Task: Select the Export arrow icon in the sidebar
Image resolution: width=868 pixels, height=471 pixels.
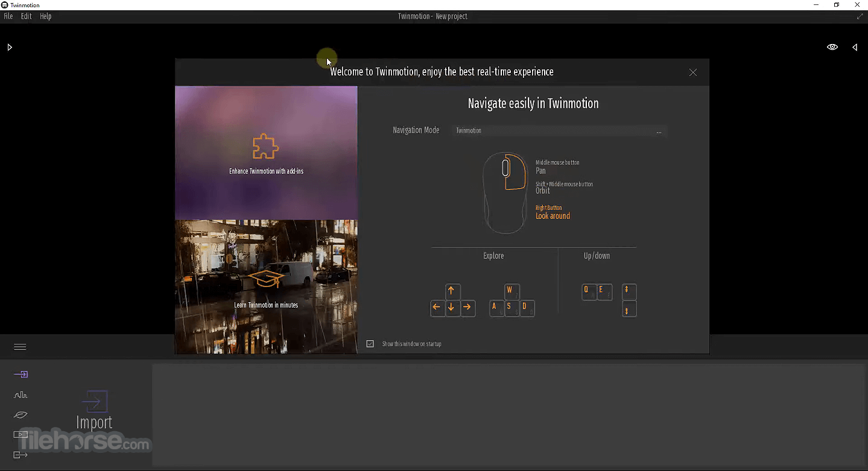Action: pyautogui.click(x=21, y=455)
